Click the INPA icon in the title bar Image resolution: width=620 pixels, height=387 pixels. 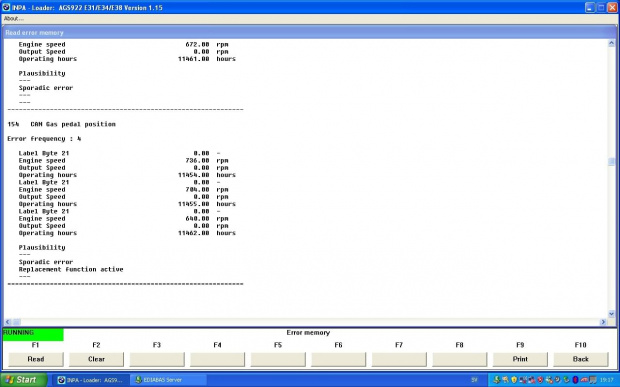coord(6,7)
